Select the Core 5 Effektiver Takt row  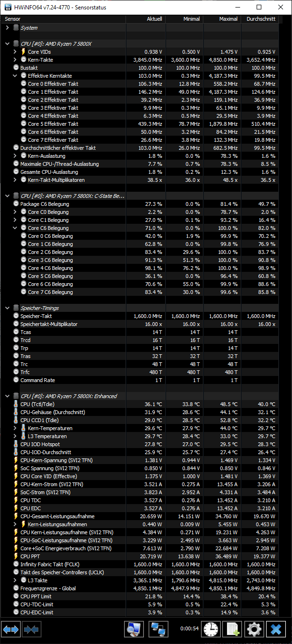tap(140, 123)
